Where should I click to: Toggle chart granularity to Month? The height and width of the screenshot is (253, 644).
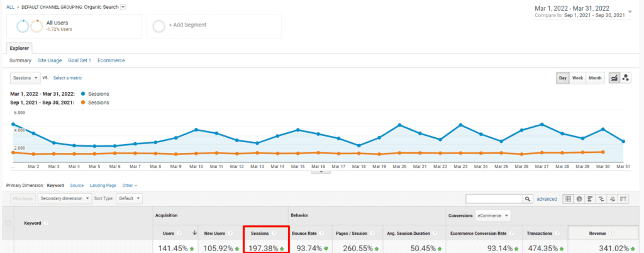click(x=595, y=78)
